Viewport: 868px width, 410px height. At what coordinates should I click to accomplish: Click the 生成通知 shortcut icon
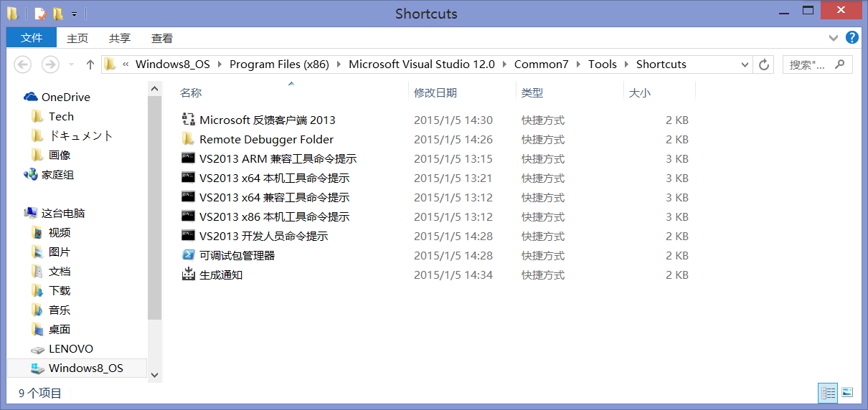pyautogui.click(x=189, y=275)
